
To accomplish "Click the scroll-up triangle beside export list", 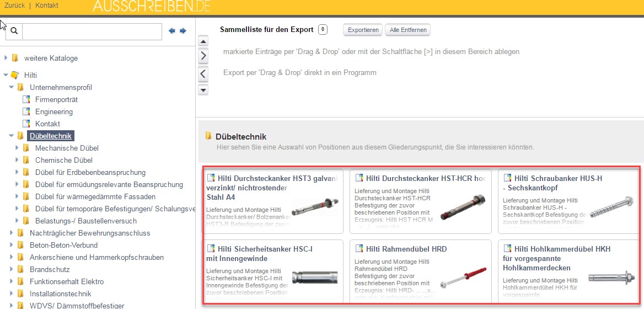I will pos(203,42).
